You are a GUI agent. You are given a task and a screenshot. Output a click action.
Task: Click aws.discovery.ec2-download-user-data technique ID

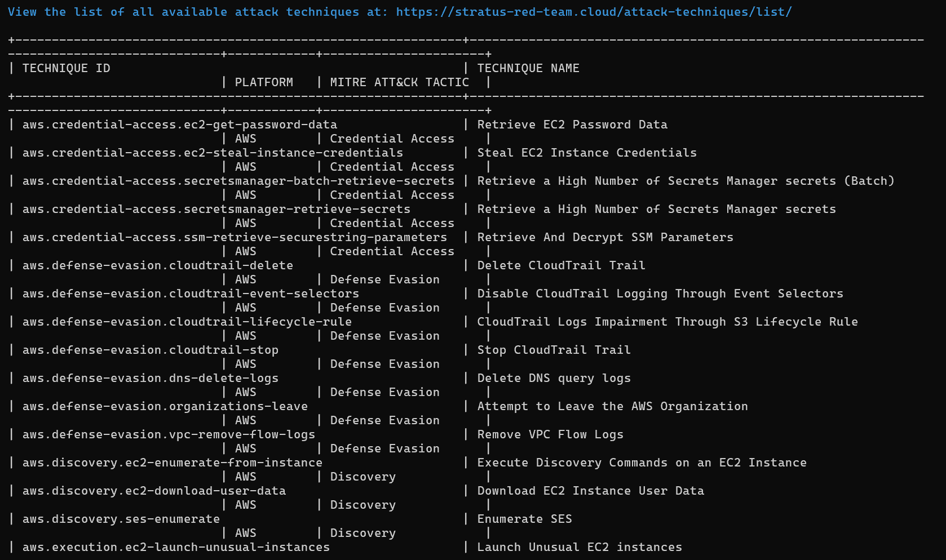tap(154, 491)
